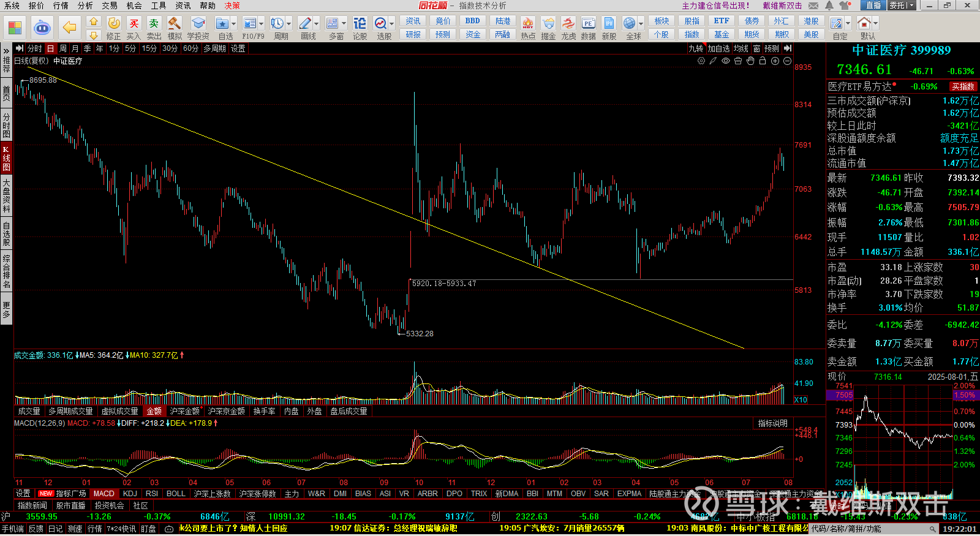The height and width of the screenshot is (536, 980).
Task: Expand the 选股 stock picker dropdown arrow
Action: click(x=392, y=24)
